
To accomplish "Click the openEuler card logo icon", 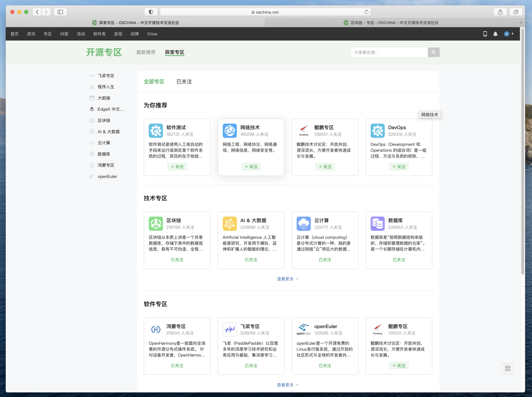I will [304, 329].
